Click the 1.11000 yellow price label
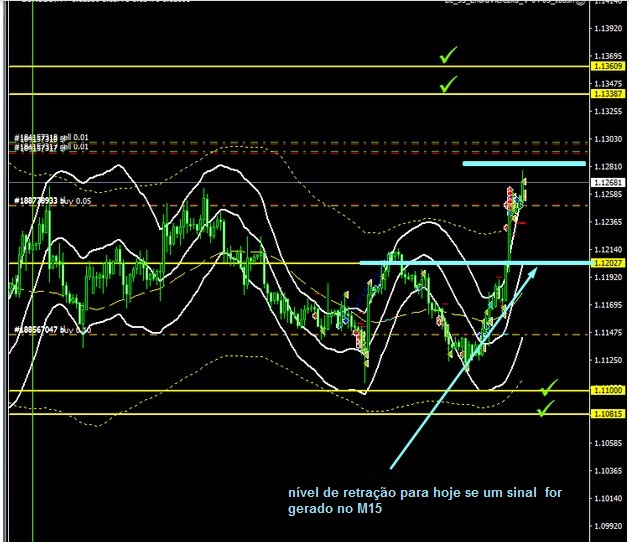 click(x=608, y=391)
